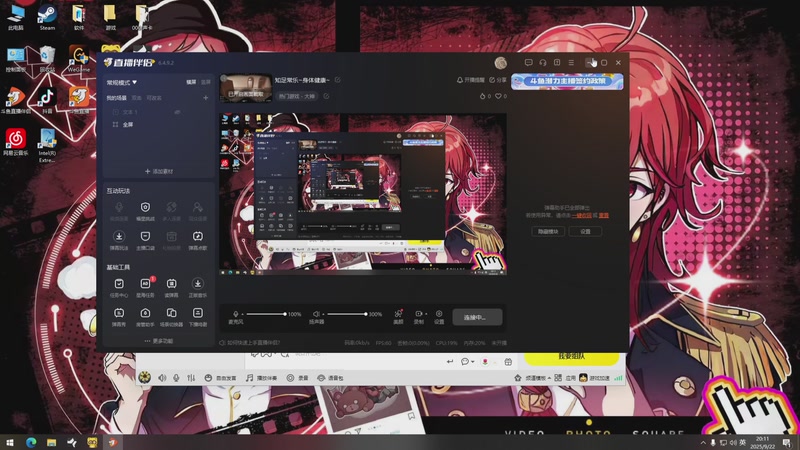Viewport: 800px width, 450px height.
Task: Open the shield challenge icon in 互动玩法
Action: tap(145, 207)
